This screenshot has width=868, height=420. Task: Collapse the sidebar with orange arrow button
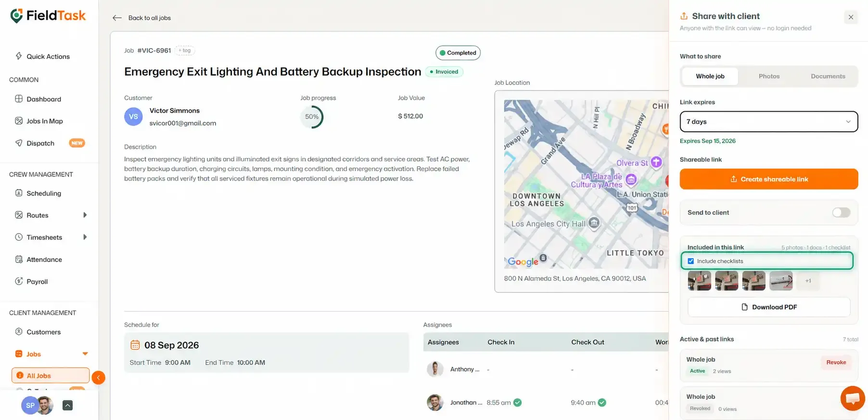pyautogui.click(x=98, y=378)
